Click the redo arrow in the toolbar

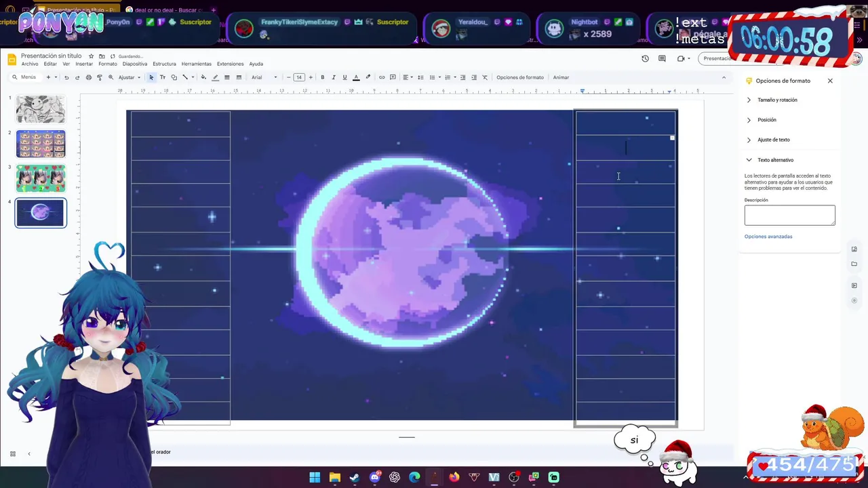point(77,77)
